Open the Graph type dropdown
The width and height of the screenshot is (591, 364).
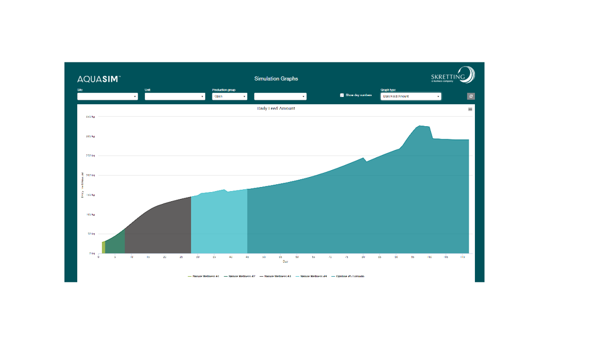(411, 96)
